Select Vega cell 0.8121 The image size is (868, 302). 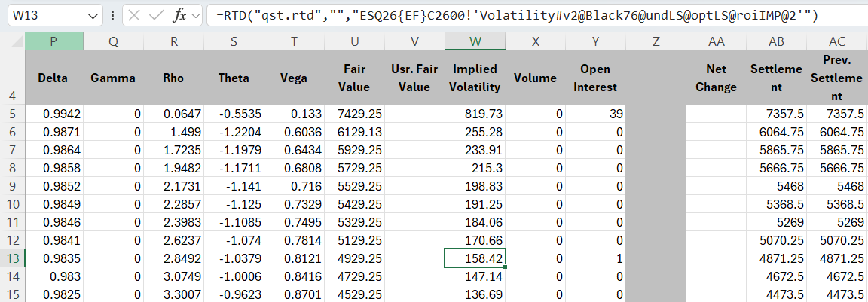[x=294, y=258]
